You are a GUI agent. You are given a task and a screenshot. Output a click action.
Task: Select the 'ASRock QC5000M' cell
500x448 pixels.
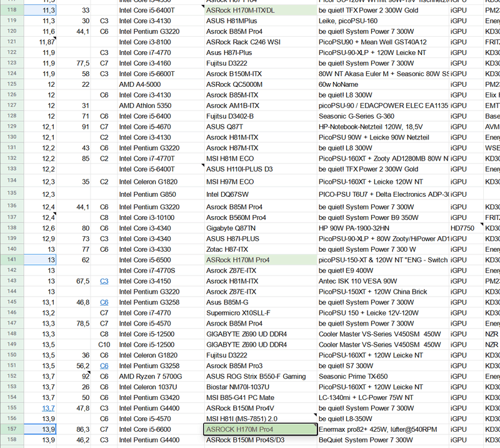[x=261, y=84]
